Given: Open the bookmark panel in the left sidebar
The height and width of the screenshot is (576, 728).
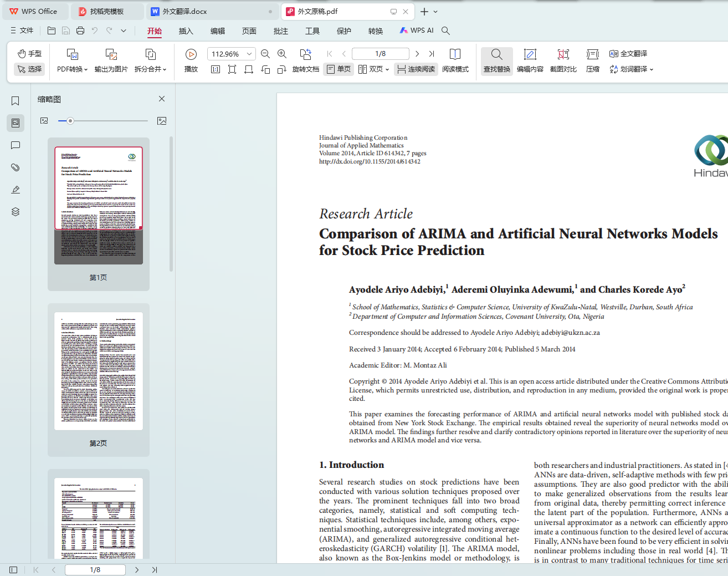Looking at the screenshot, I should [x=16, y=101].
